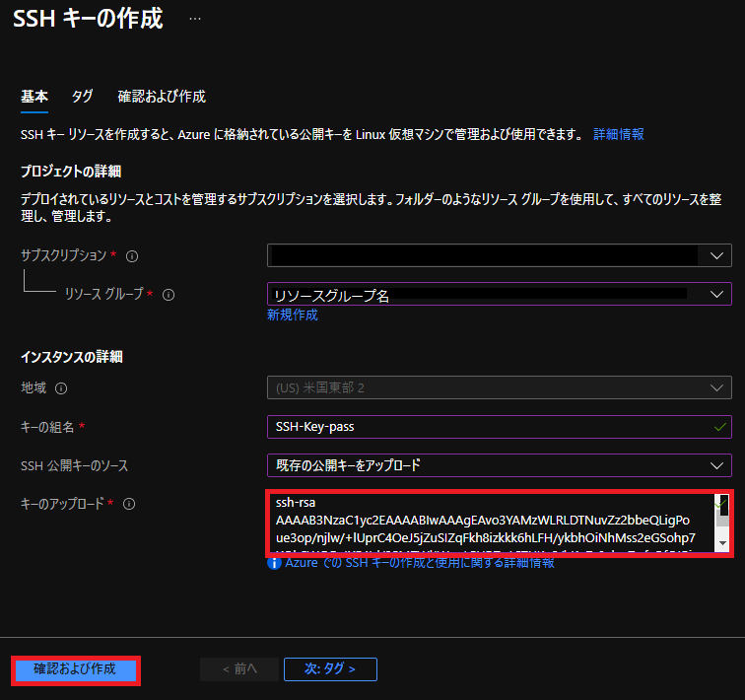This screenshot has width=745, height=700.
Task: Open the 新規作成 link under resource group
Action: point(292,315)
